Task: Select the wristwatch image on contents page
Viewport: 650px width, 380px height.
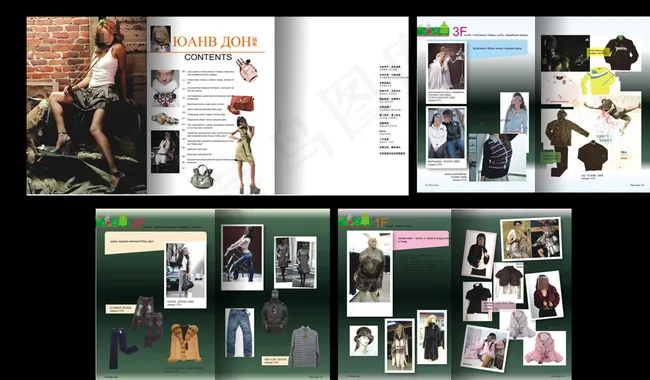Action: pos(165,119)
